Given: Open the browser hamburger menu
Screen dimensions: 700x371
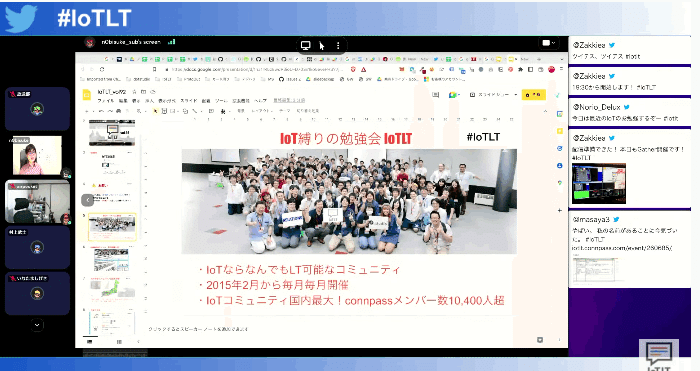Looking at the screenshot, I should pyautogui.click(x=561, y=69).
